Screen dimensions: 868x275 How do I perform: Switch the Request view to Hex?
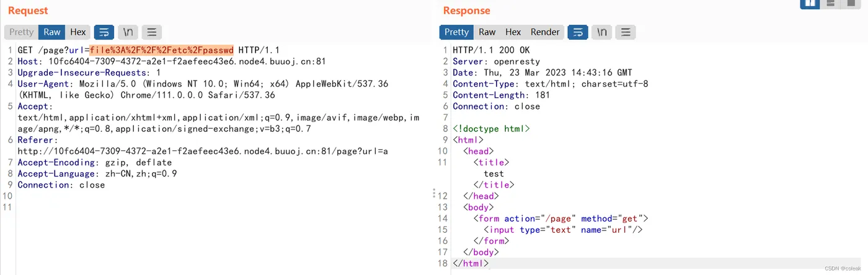click(x=78, y=32)
